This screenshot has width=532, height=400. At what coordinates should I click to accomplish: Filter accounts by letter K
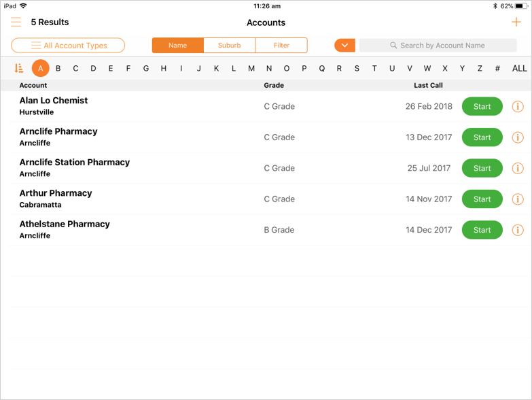coord(216,69)
